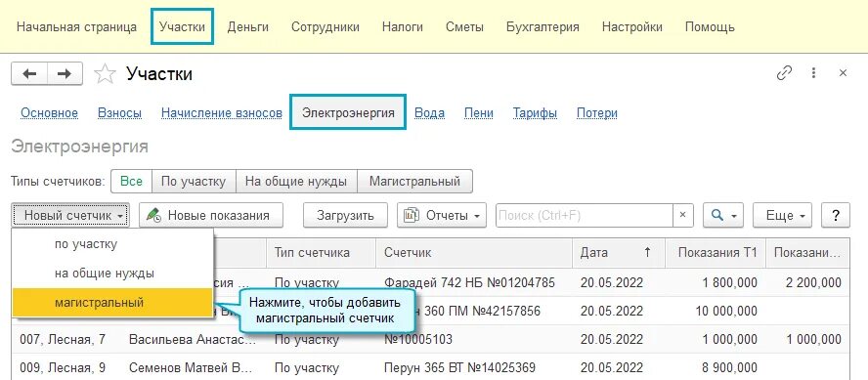Image resolution: width=868 pixels, height=380 pixels.
Task: Sort by Счетчик column header
Action: [474, 253]
